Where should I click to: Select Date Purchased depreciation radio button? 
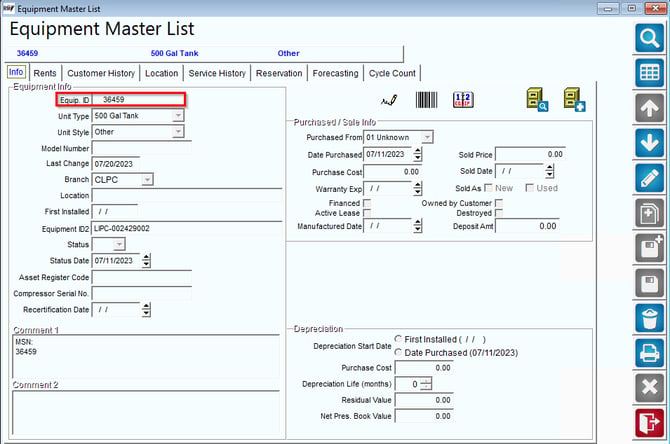point(398,353)
